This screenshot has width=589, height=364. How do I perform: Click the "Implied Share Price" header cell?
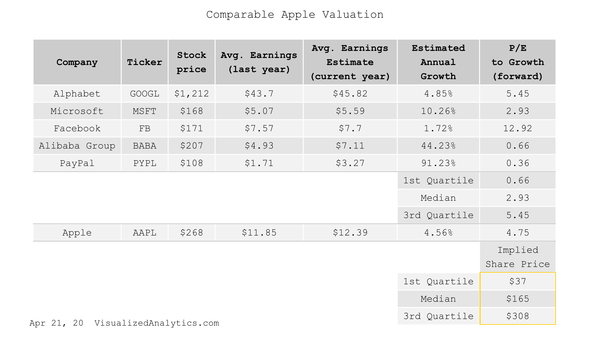(x=517, y=257)
